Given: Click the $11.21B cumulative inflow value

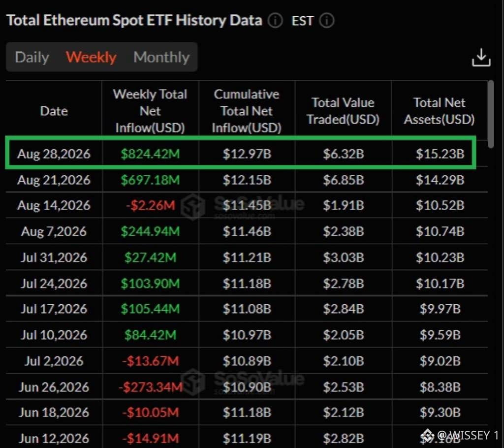Looking at the screenshot, I should click(247, 257).
